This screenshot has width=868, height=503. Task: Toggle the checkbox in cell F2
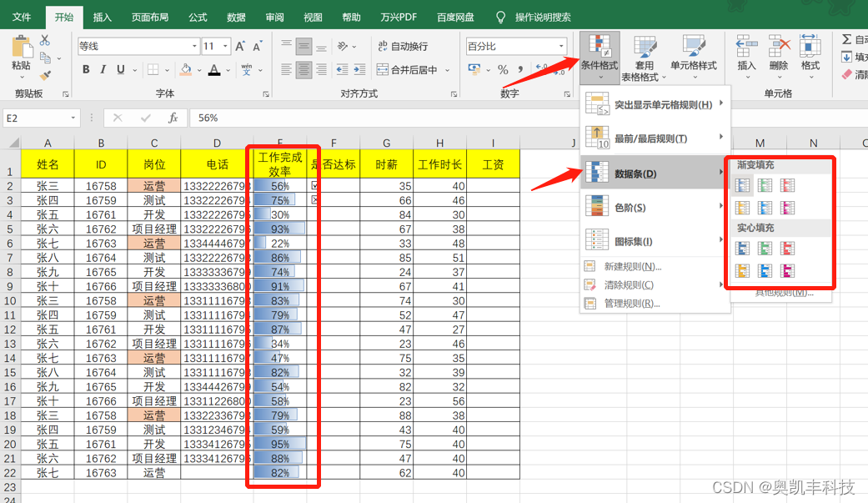[x=314, y=185]
